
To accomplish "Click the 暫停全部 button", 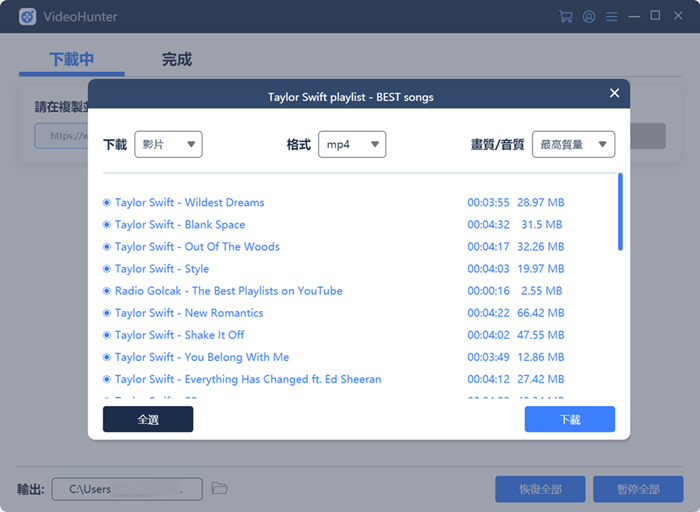I will point(638,489).
